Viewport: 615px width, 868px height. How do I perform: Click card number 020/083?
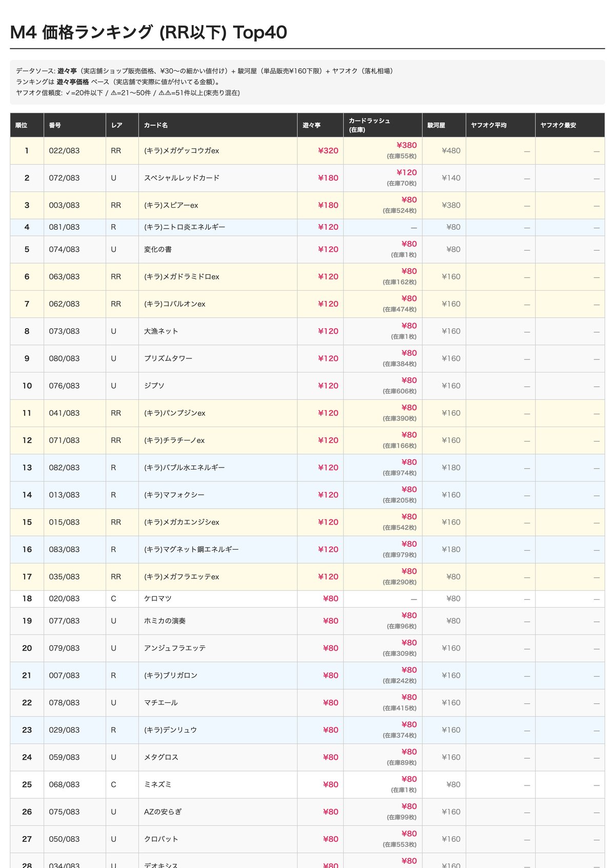point(64,598)
